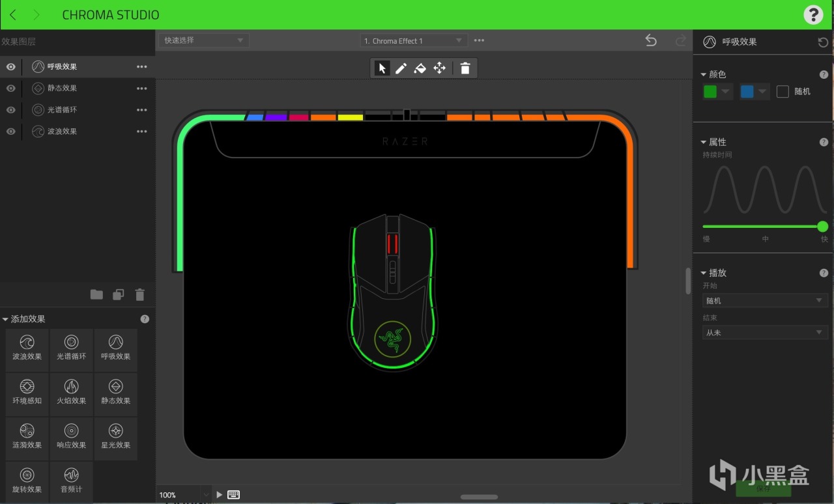Add a 呼吸效果 from the add-effects grid
The image size is (834, 504).
click(116, 350)
